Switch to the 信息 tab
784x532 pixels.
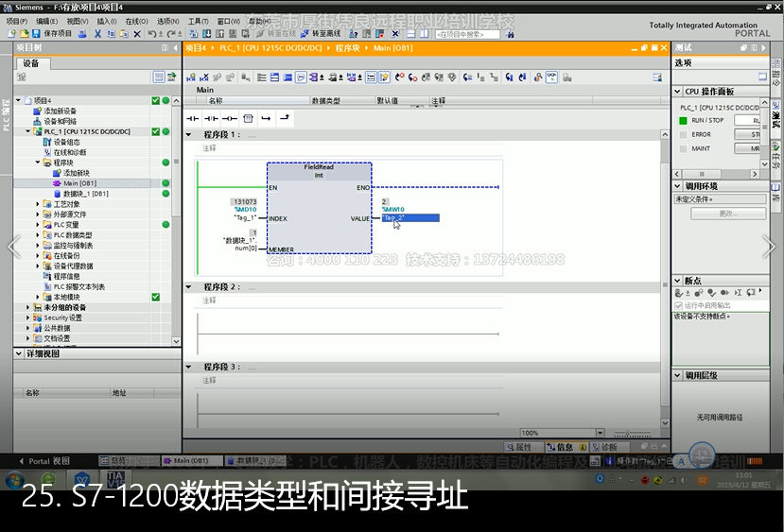coord(566,447)
